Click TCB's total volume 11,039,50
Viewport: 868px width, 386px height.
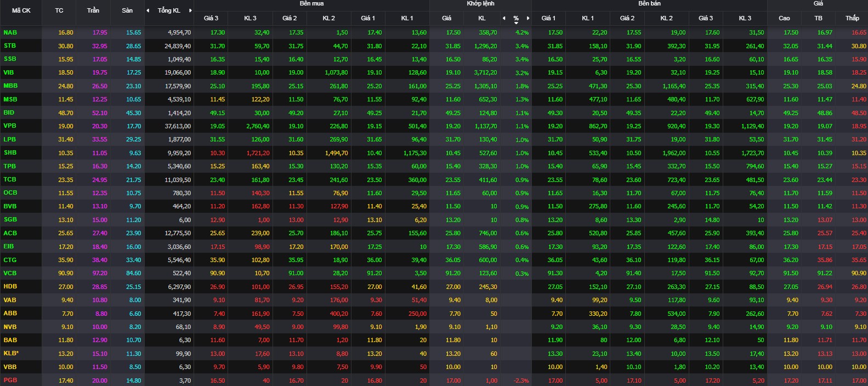(x=178, y=180)
